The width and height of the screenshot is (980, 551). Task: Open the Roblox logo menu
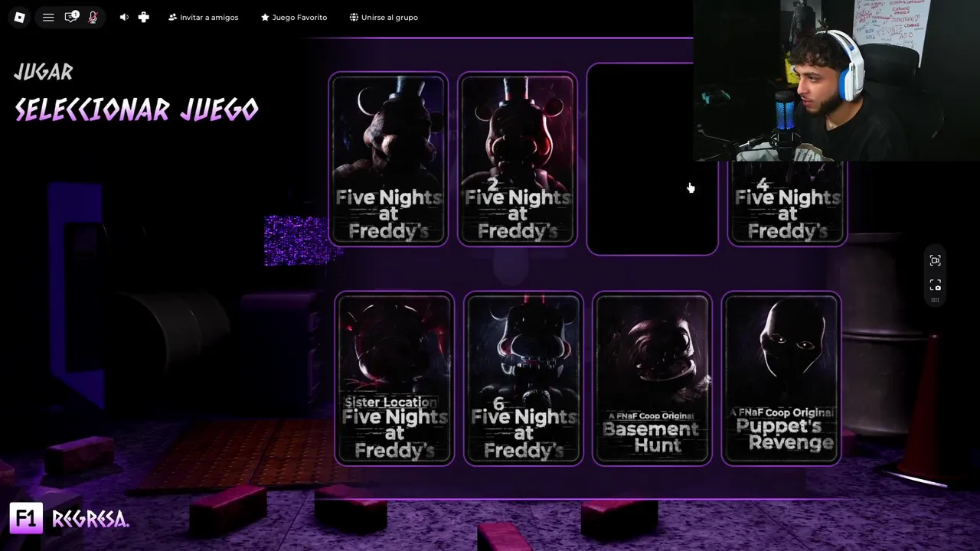(20, 18)
